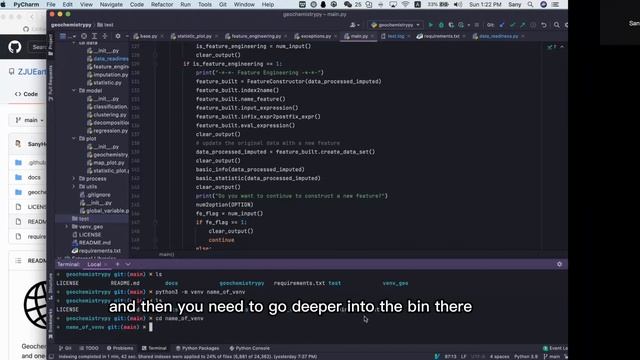Collapse the model folder in the Project tree
The image size is (640, 360).
tap(74, 91)
